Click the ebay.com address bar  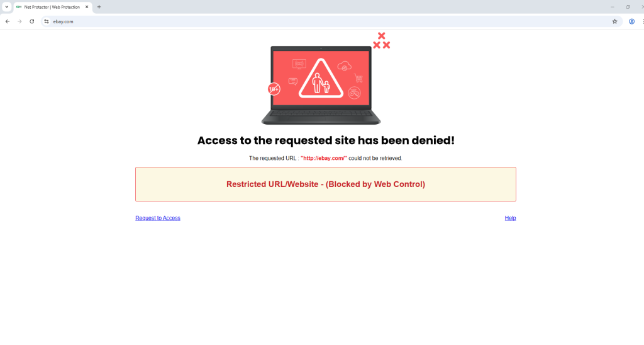[328, 21]
